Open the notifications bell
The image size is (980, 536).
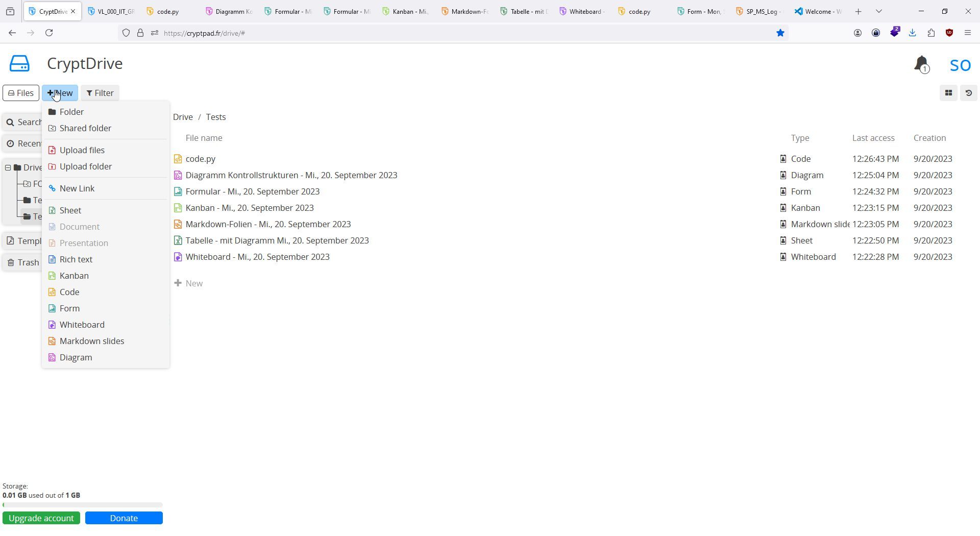pos(921,64)
